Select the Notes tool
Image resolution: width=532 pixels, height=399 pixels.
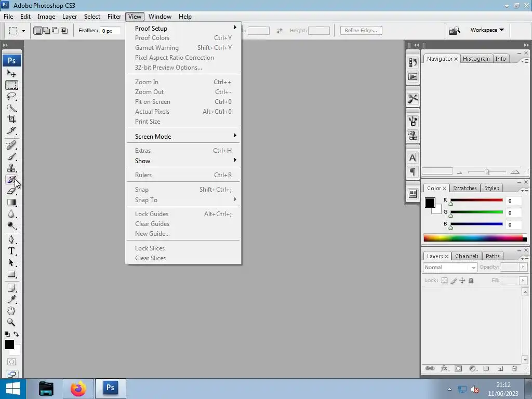click(11, 288)
